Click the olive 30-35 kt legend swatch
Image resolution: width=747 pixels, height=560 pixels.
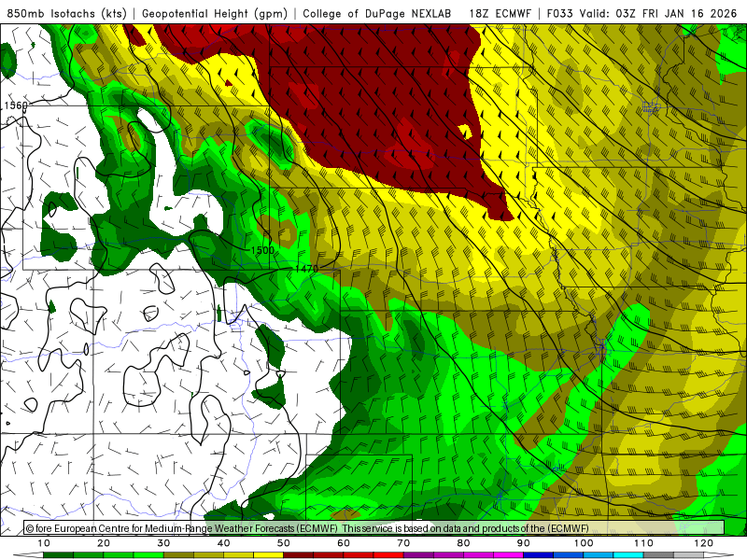click(178, 555)
